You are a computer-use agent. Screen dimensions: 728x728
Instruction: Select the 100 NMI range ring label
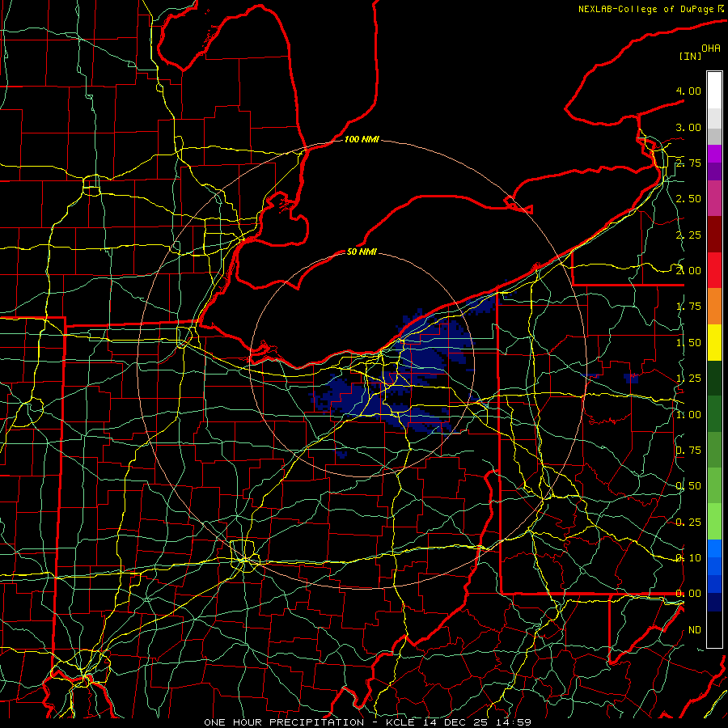click(x=362, y=139)
